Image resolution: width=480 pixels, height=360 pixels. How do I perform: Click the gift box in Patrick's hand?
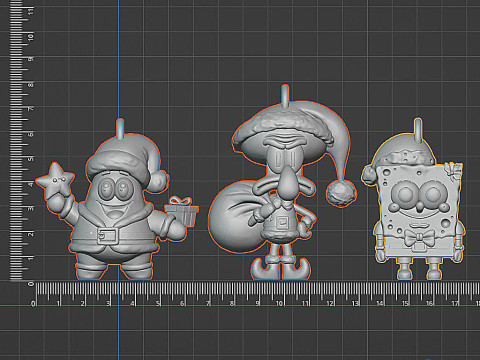[182, 212]
